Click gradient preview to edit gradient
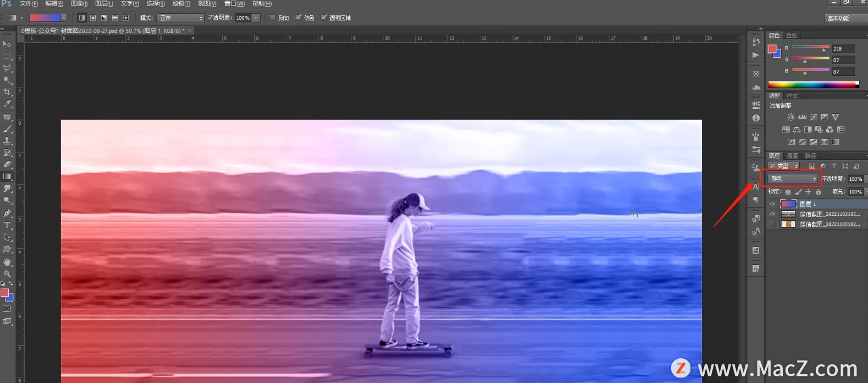The height and width of the screenshot is (383, 868). (45, 18)
